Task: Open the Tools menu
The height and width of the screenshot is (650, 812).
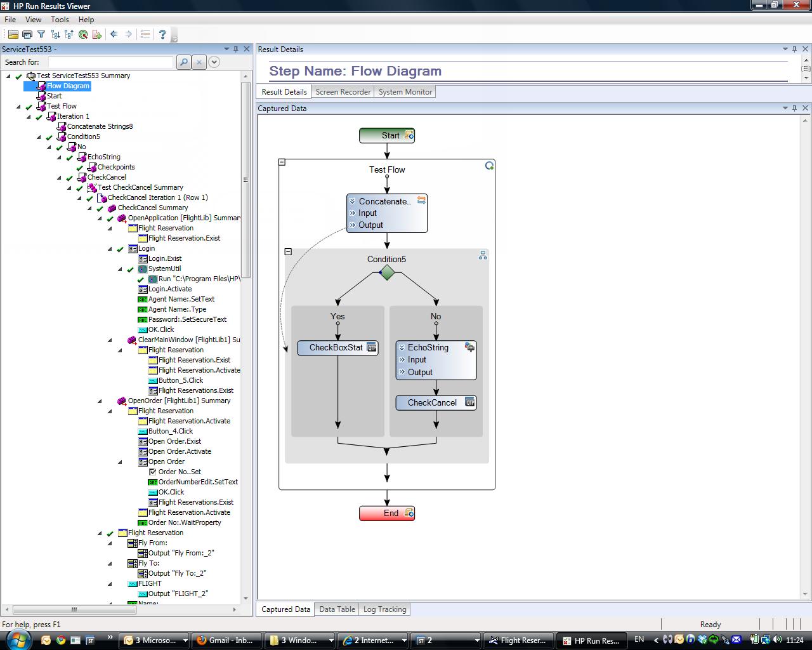Action: coord(60,20)
